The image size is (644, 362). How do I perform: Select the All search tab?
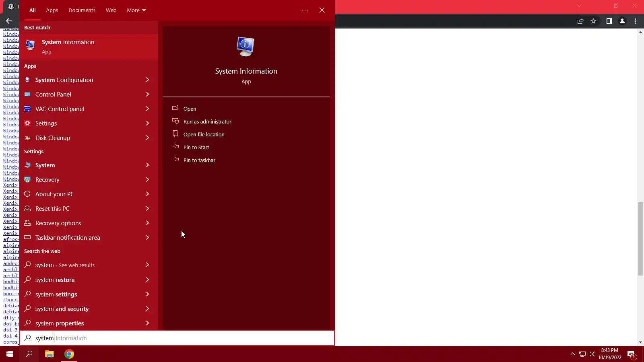(32, 10)
